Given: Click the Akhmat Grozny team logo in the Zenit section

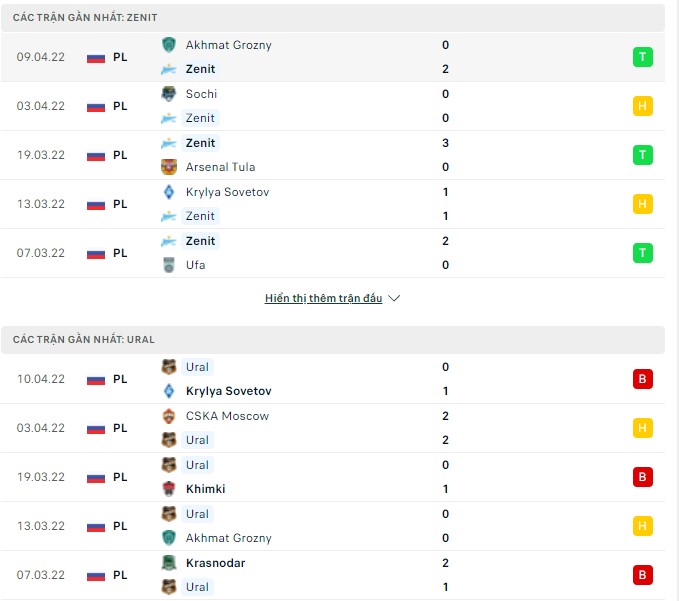Looking at the screenshot, I should (169, 45).
